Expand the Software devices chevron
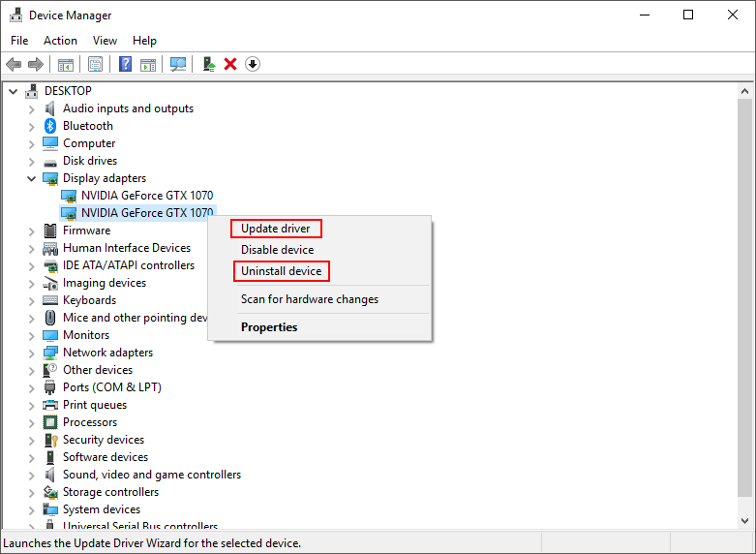The height and width of the screenshot is (554, 756). [31, 458]
